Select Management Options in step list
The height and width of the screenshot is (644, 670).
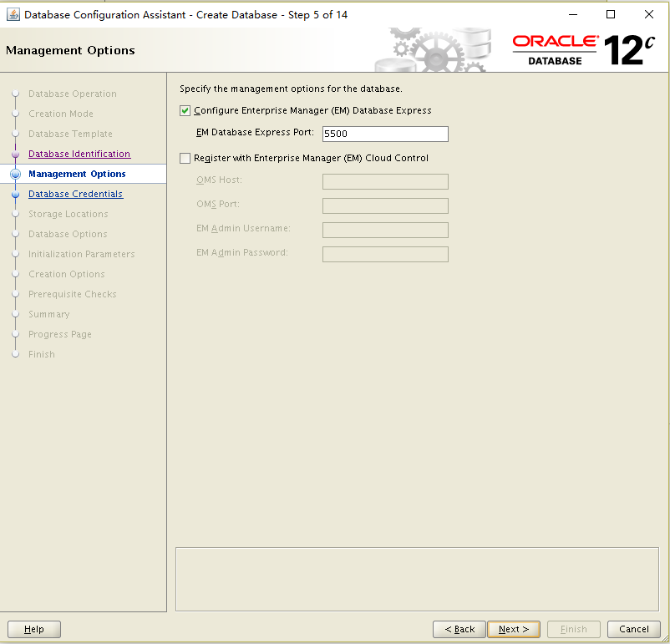pyautogui.click(x=77, y=174)
